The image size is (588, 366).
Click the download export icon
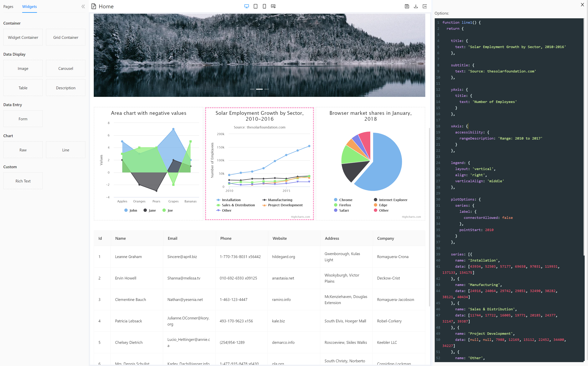tap(416, 6)
